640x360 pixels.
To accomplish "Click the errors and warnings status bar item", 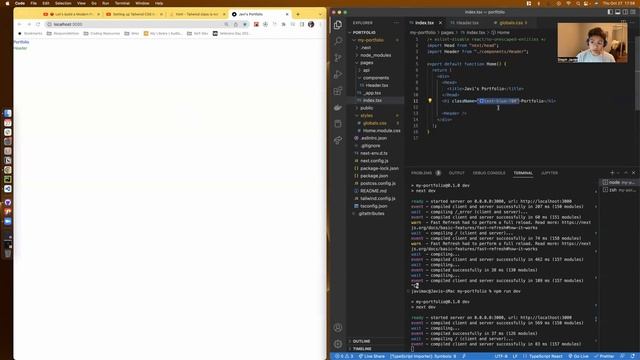I will coord(344,356).
